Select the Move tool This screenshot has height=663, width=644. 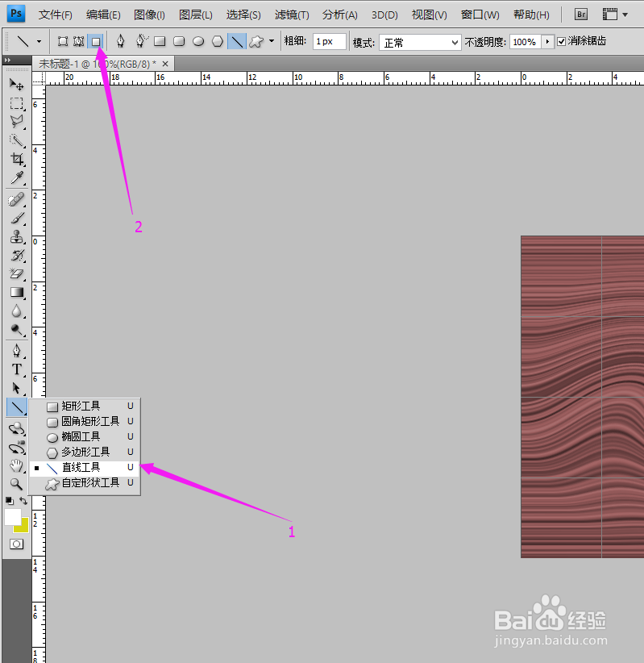(x=16, y=85)
